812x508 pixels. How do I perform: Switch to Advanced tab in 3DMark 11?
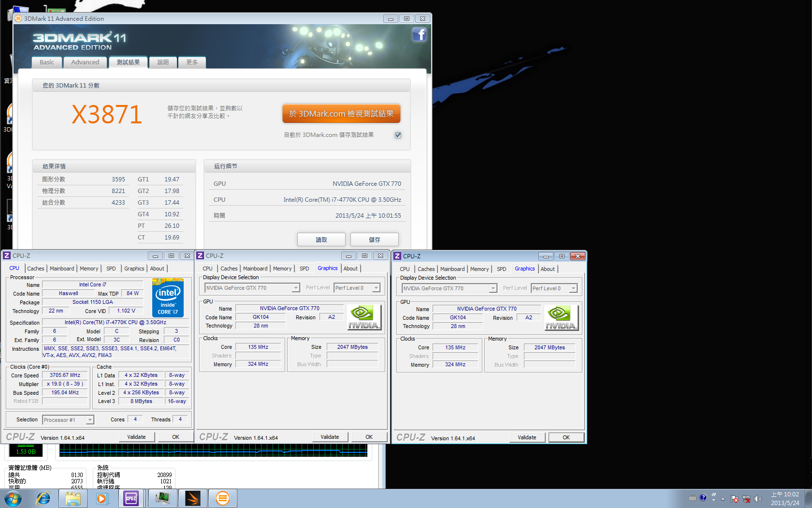[85, 62]
